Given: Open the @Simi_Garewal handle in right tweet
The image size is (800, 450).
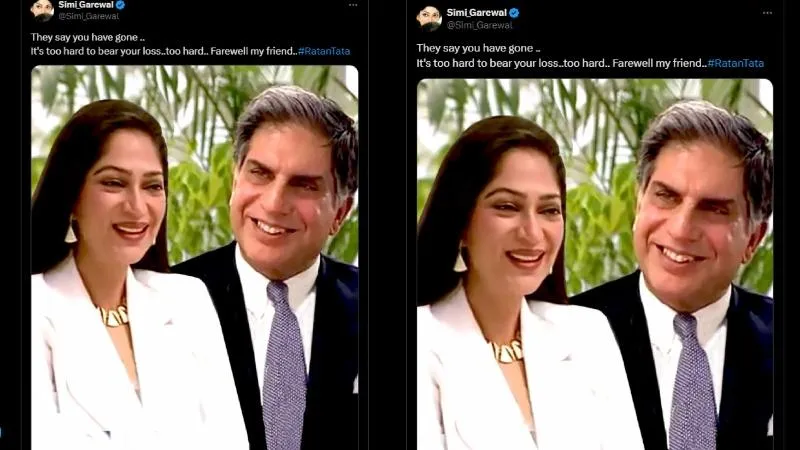Looking at the screenshot, I should tap(480, 25).
